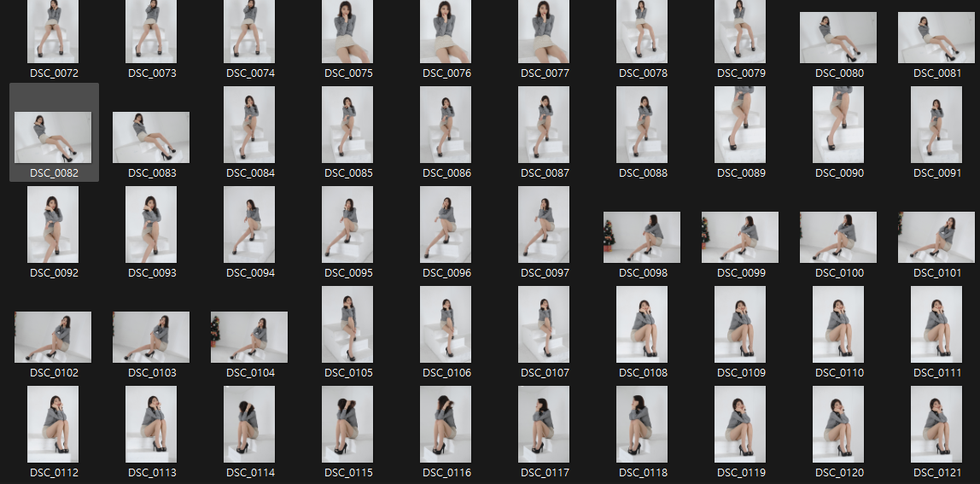The height and width of the screenshot is (484, 980).
Task: Select the DSC_0107 thumbnail
Action: [544, 324]
